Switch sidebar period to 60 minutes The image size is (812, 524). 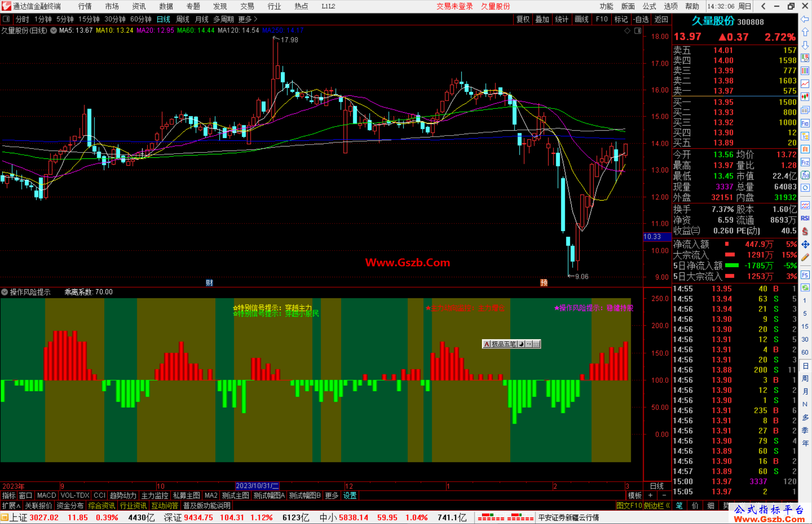point(805,352)
